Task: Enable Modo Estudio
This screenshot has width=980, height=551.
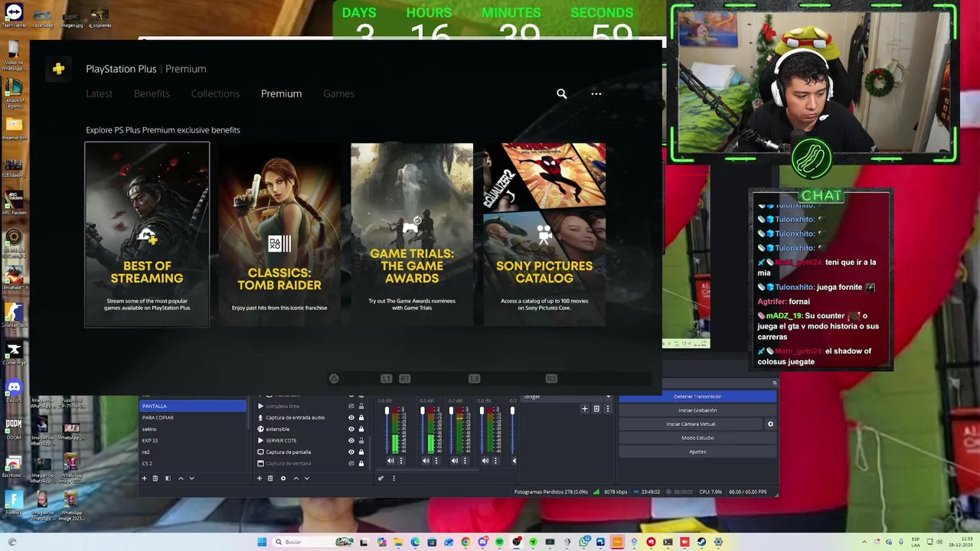Action: tap(697, 438)
